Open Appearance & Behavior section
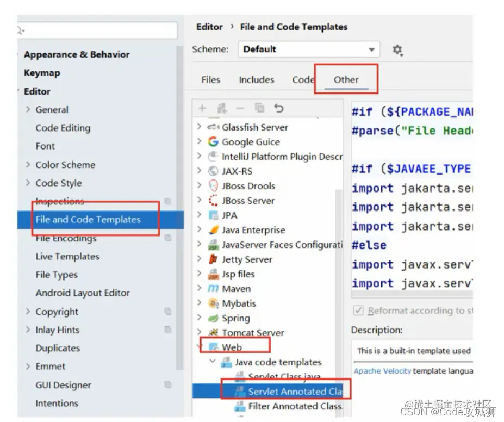The height and width of the screenshot is (422, 504). pyautogui.click(x=77, y=54)
